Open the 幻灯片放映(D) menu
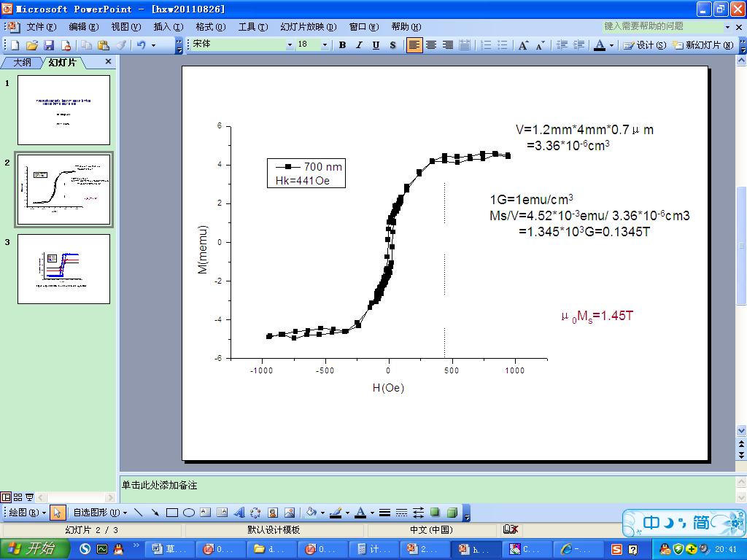This screenshot has height=560, width=747. pos(309,27)
